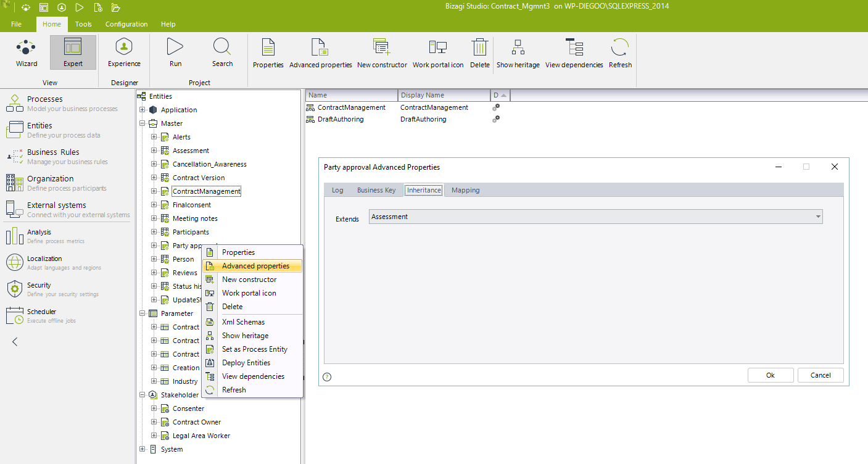This screenshot has width=868, height=464.
Task: Select the Contract Owner entity
Action: (x=197, y=422)
